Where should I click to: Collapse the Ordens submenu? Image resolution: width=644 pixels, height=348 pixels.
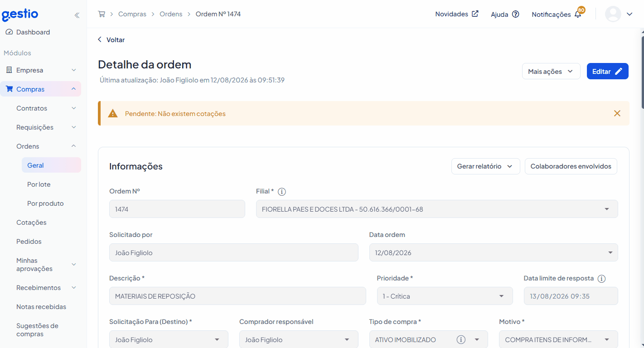click(x=45, y=146)
